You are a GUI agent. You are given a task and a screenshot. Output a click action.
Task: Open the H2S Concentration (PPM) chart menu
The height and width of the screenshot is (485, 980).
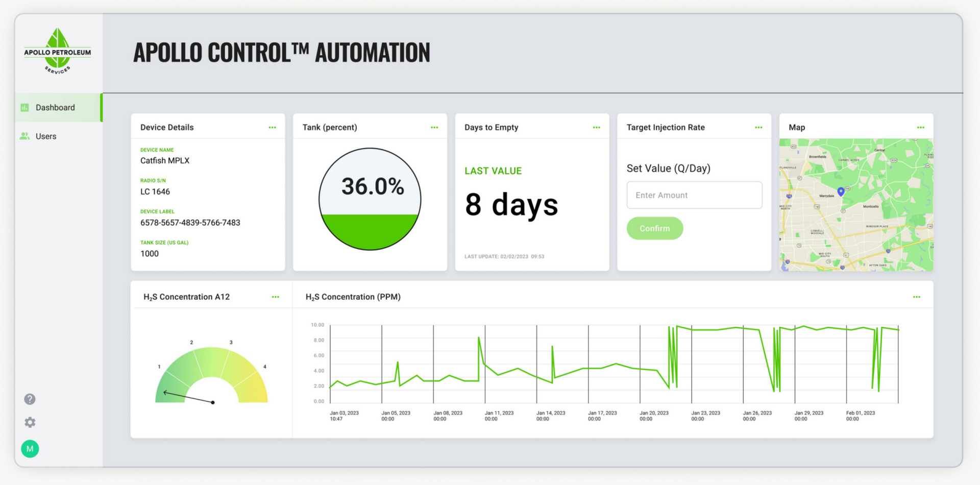917,297
